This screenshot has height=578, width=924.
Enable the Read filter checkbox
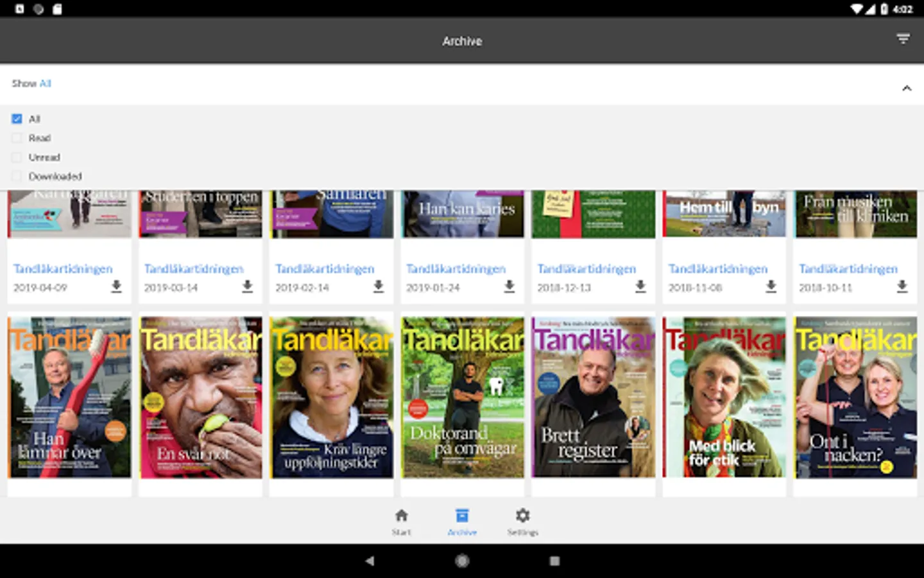tap(17, 138)
